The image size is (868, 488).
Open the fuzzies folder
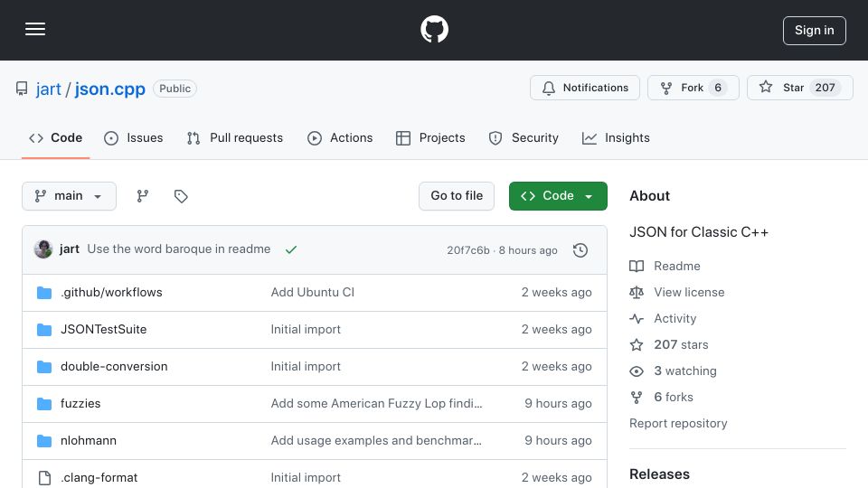[x=80, y=403]
